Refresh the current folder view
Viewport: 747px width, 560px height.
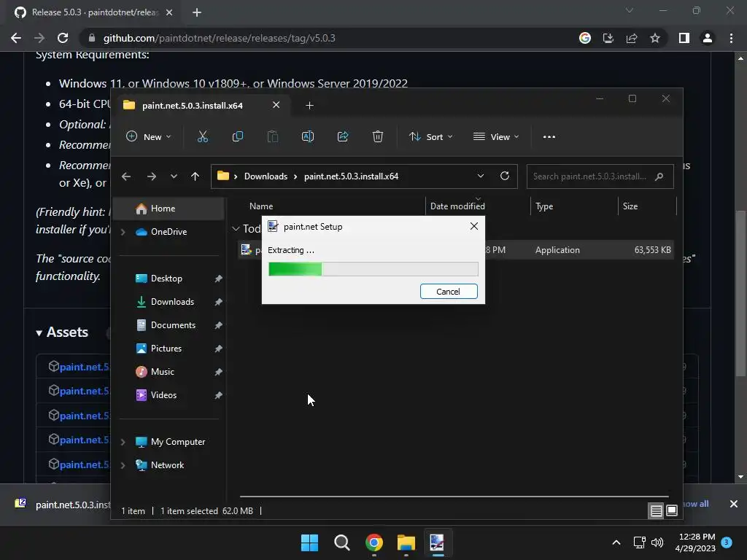pos(505,176)
